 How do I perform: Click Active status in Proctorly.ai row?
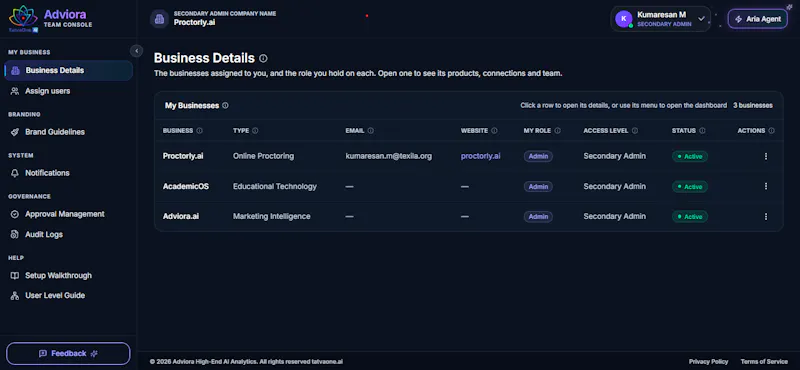(690, 156)
